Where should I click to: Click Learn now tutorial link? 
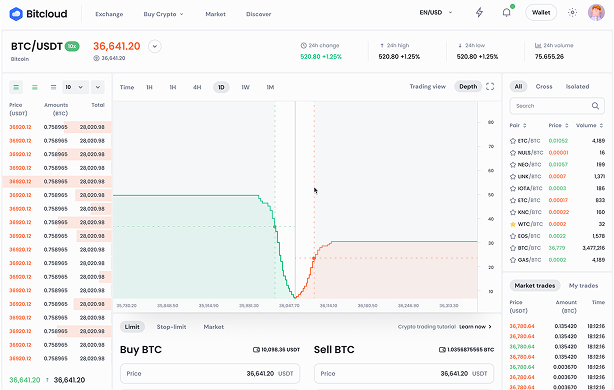tap(475, 327)
